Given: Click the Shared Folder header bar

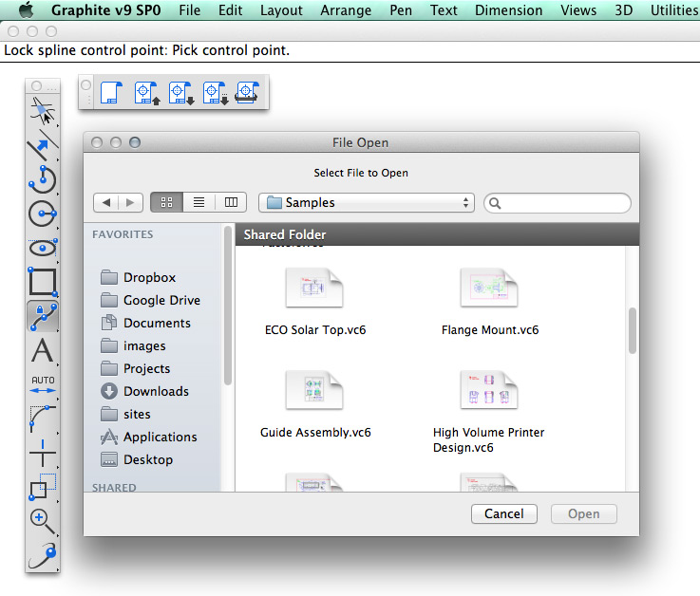Looking at the screenshot, I should pyautogui.click(x=438, y=234).
